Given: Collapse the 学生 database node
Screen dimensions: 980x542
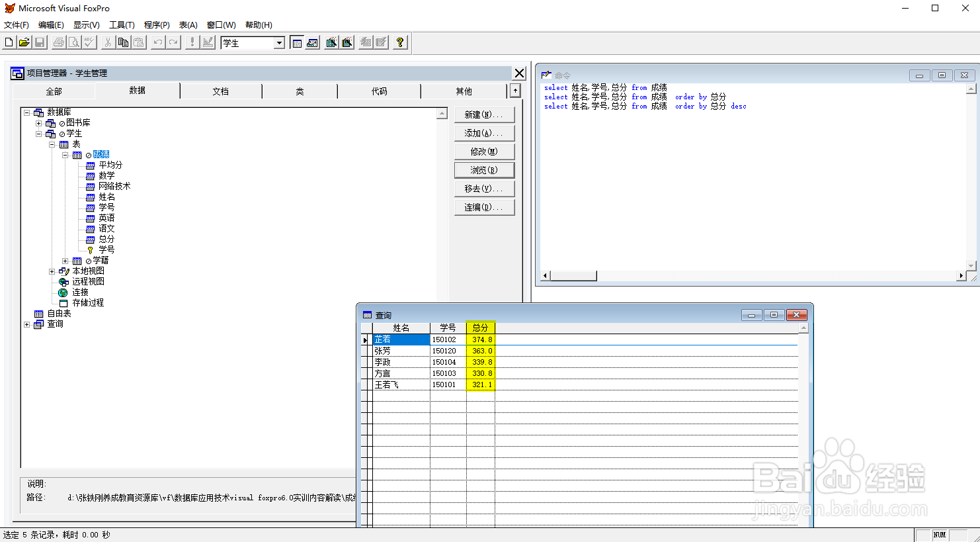Looking at the screenshot, I should (39, 134).
